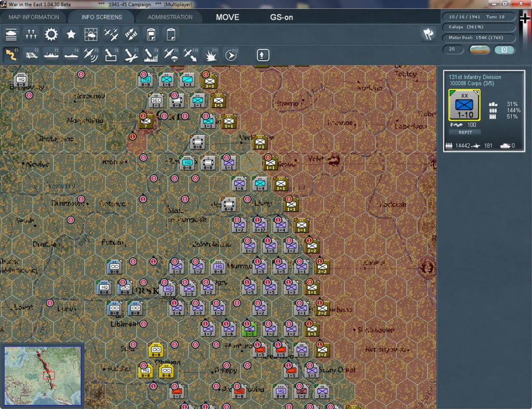Select the F6 bomb unit mode

pyautogui.click(x=111, y=55)
